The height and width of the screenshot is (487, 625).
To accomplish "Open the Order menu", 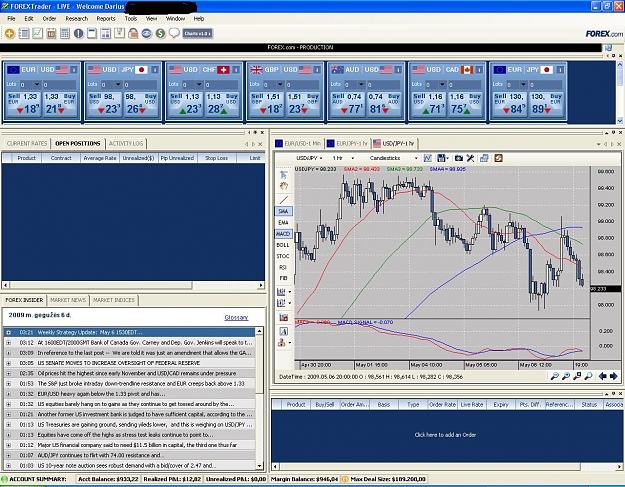I will [x=49, y=18].
